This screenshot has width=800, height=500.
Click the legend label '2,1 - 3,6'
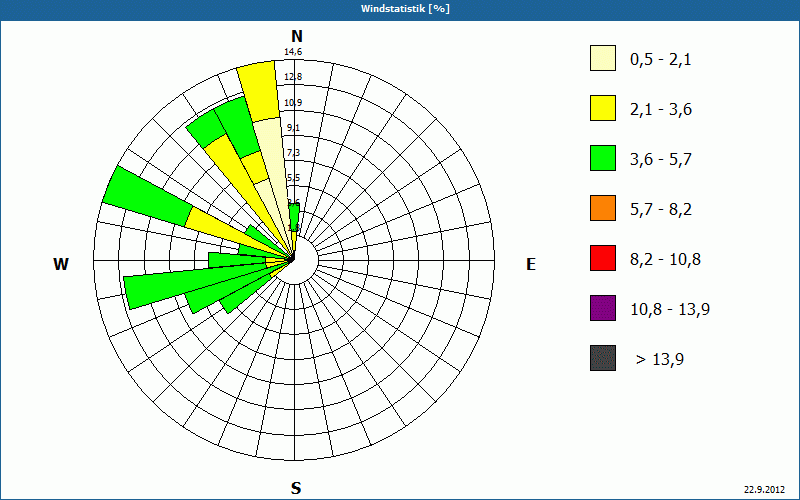click(661, 110)
